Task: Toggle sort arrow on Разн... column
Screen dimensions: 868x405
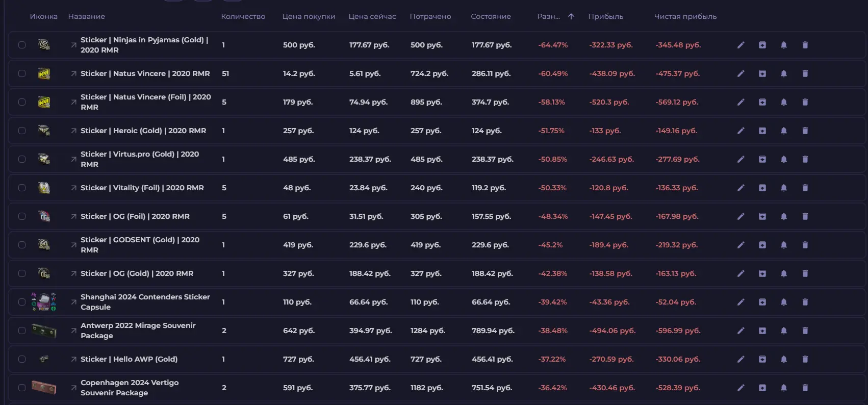Action: (571, 16)
